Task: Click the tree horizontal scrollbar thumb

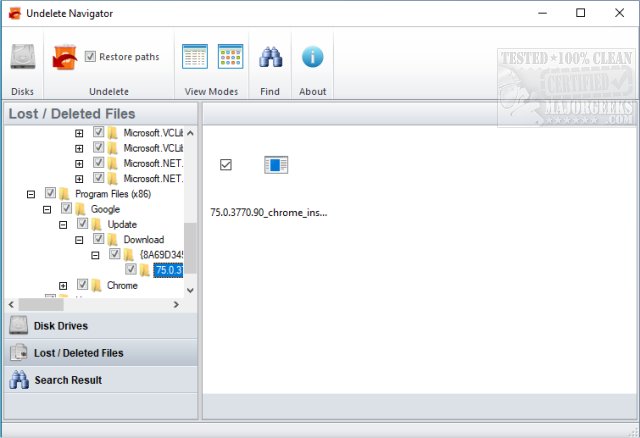Action: (x=41, y=305)
